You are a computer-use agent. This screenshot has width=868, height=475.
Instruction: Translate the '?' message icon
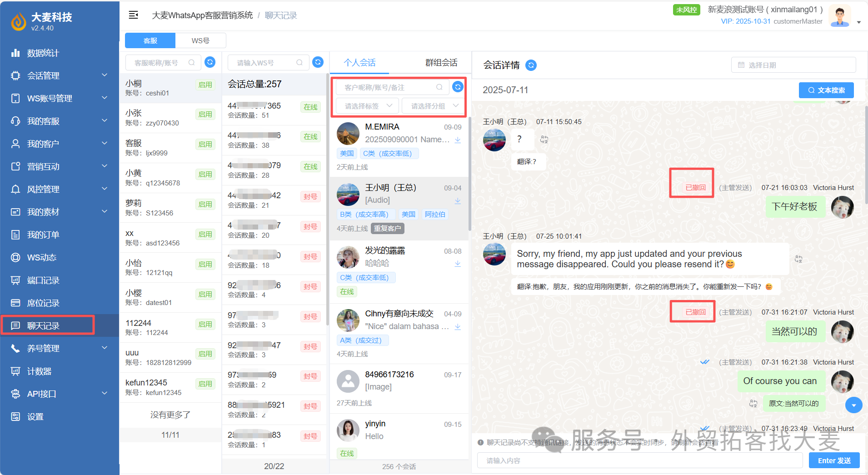[544, 140]
